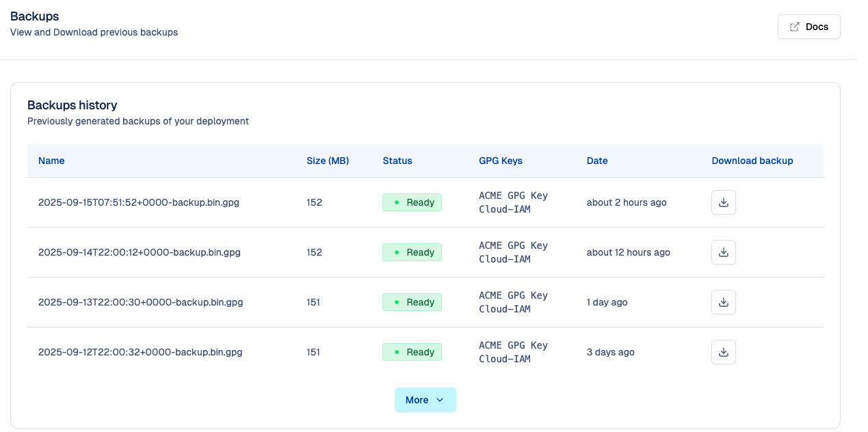The height and width of the screenshot is (432, 868).
Task: Expand more backups with More button
Action: [x=425, y=400]
